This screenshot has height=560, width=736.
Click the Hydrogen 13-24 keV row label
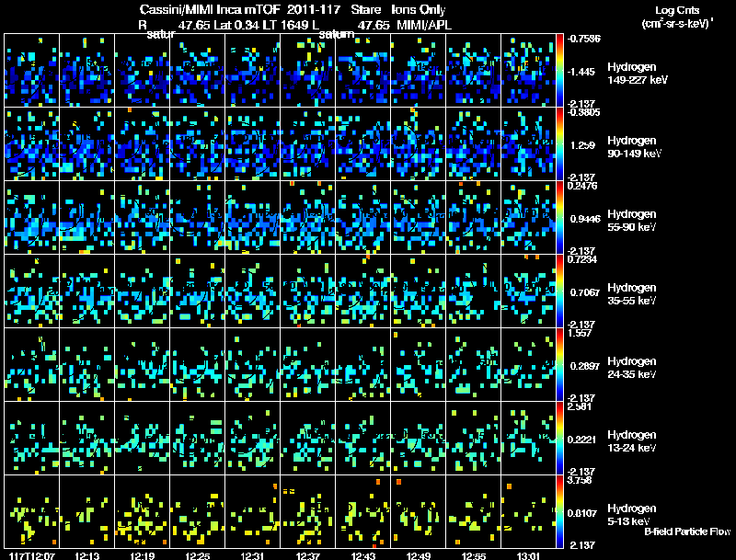[x=632, y=441]
